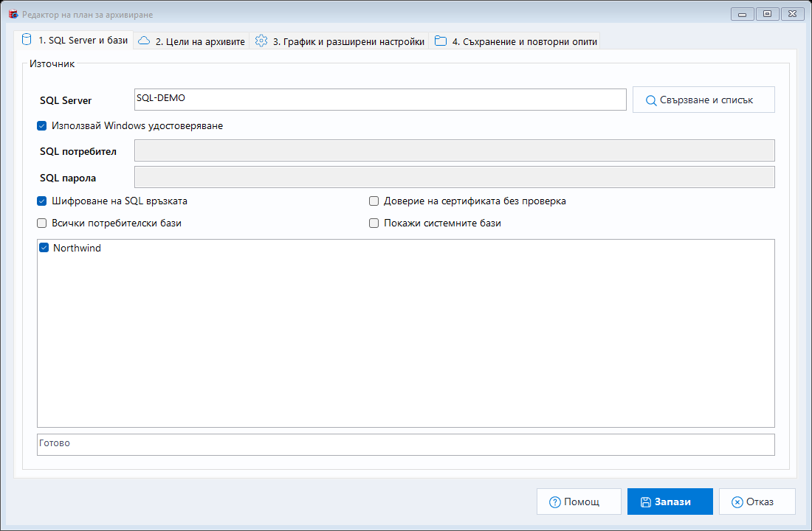Click the gear icon on schedule tab
The image size is (812, 531).
(x=261, y=41)
